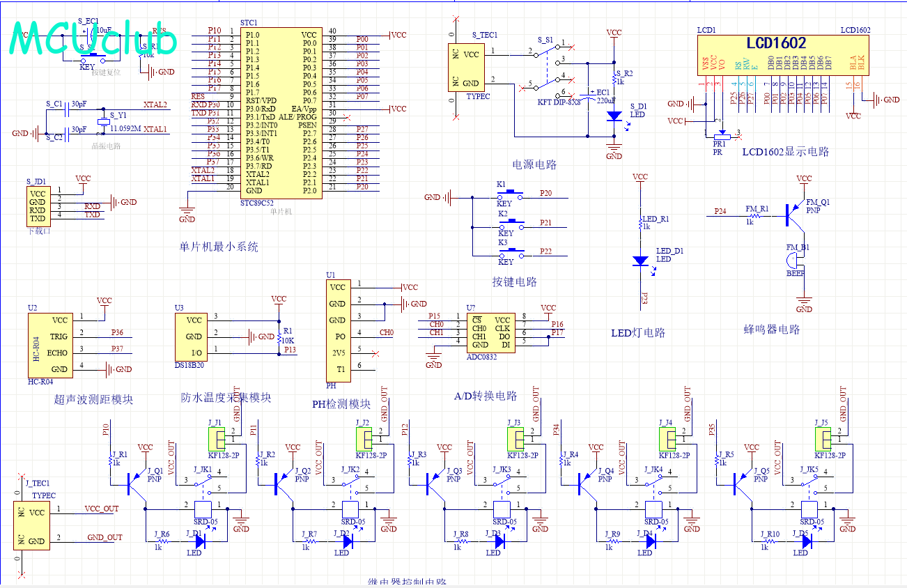Select the STC89C52 microcontroller chip

[x=281, y=113]
